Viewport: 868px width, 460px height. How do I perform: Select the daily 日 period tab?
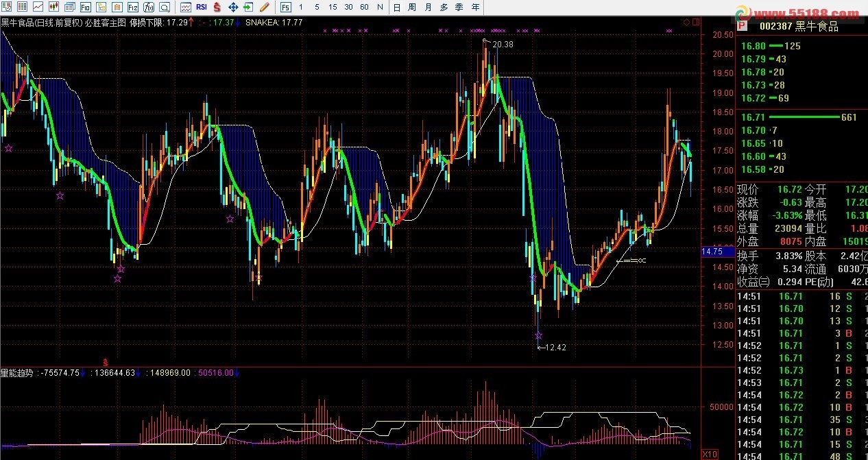coord(396,7)
